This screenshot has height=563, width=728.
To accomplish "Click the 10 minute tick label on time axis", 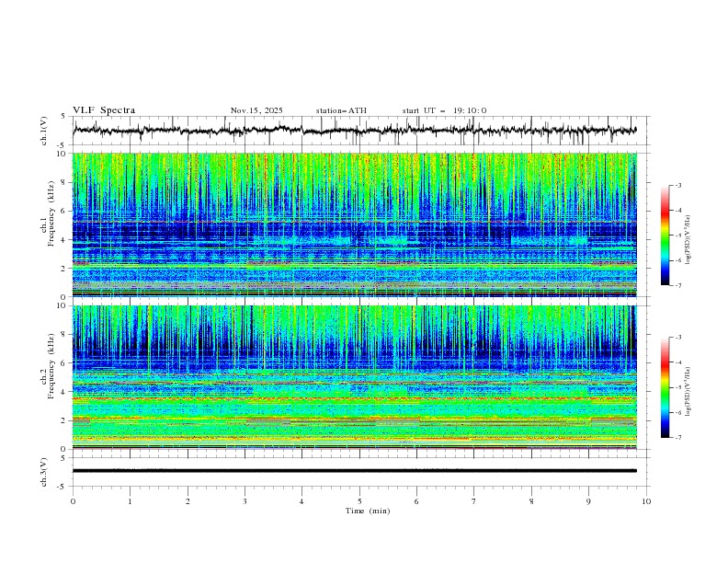I will point(646,501).
